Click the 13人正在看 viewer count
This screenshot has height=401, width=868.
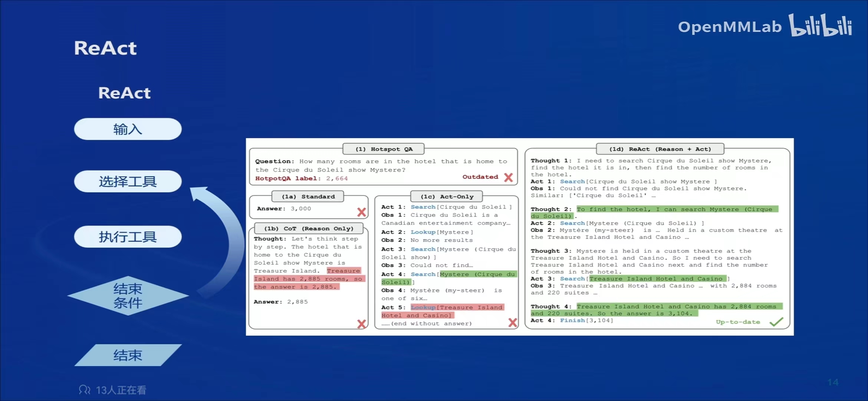(x=121, y=390)
